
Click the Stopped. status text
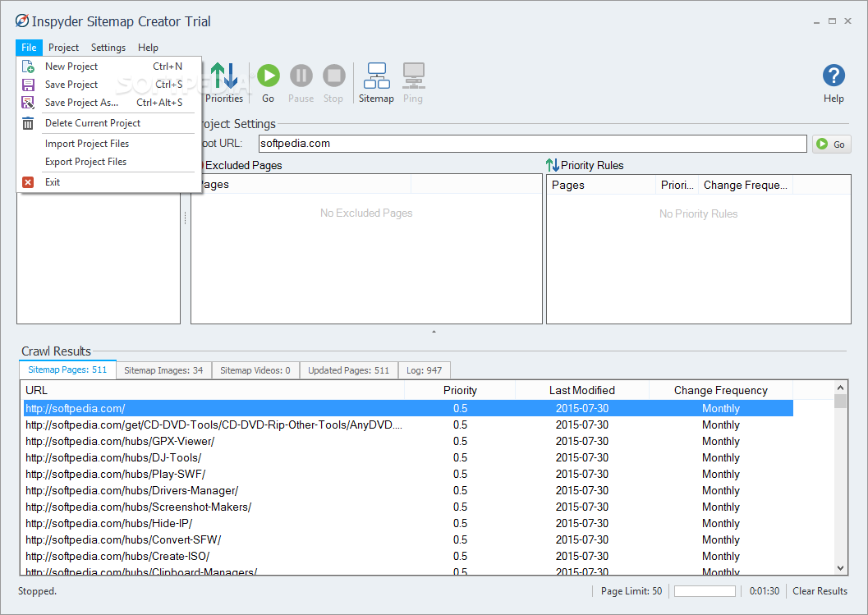(37, 591)
